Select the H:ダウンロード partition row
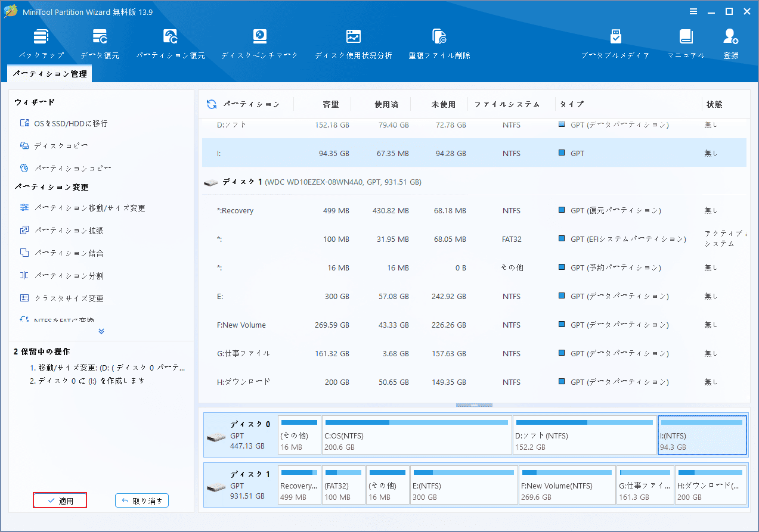Screen dimensions: 759x532 pos(474,382)
